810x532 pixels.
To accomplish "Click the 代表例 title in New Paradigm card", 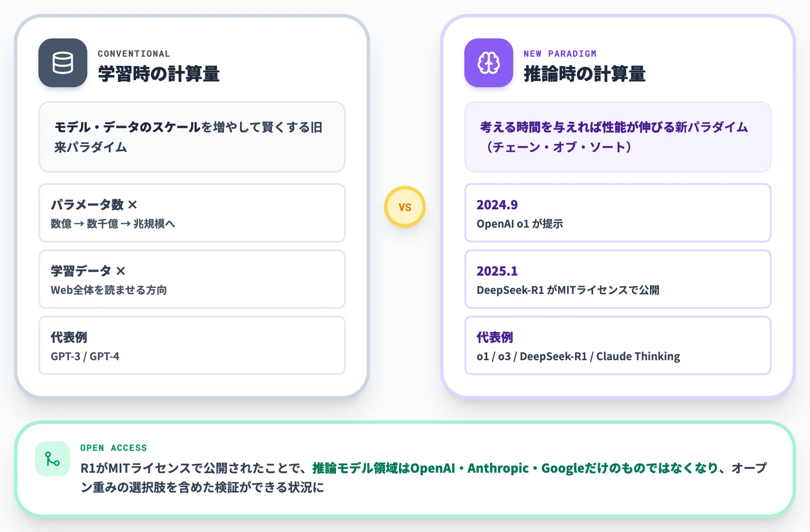I will [495, 337].
